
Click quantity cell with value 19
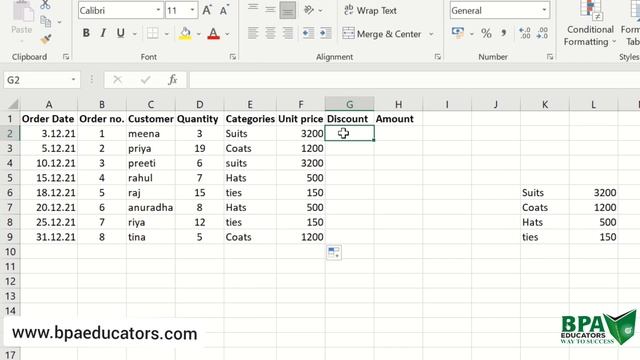200,149
